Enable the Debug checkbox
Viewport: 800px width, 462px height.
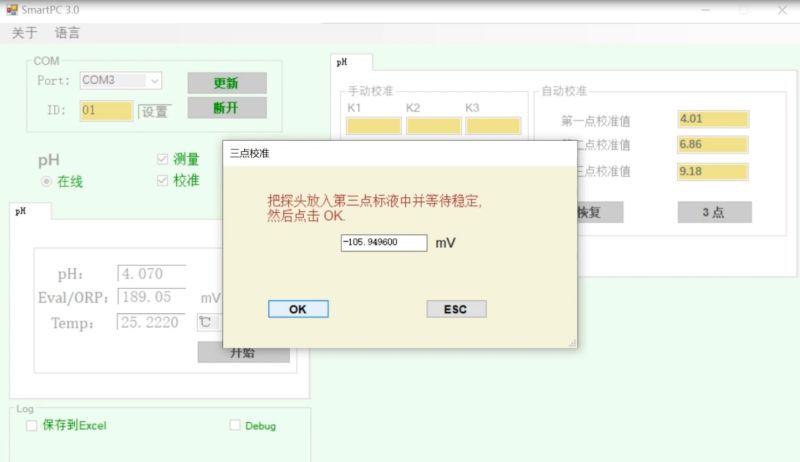(235, 425)
